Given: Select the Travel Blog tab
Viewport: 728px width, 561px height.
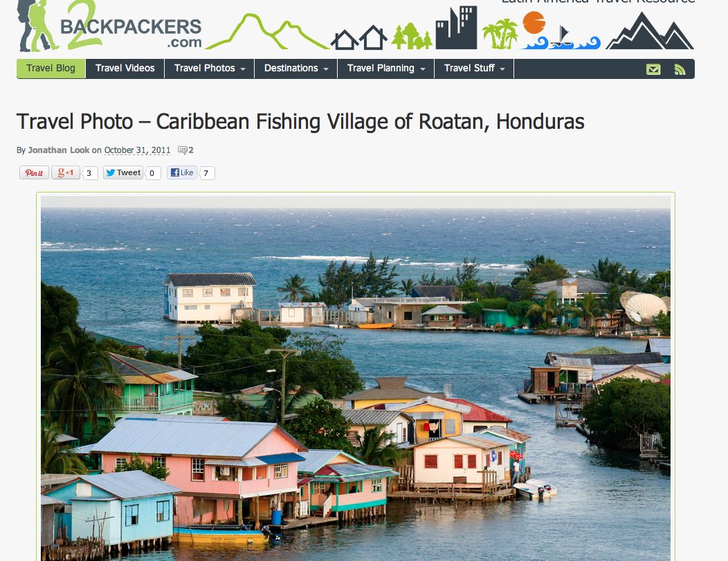Looking at the screenshot, I should click(x=51, y=69).
